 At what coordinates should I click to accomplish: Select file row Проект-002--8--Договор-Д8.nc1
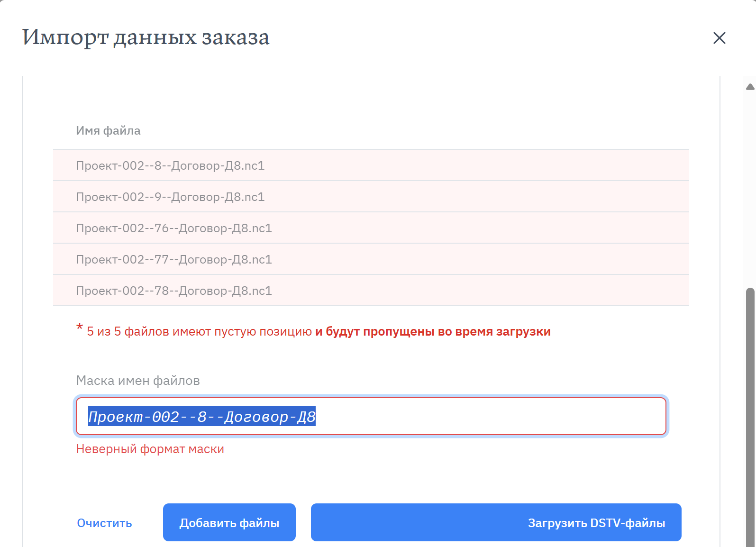click(371, 165)
